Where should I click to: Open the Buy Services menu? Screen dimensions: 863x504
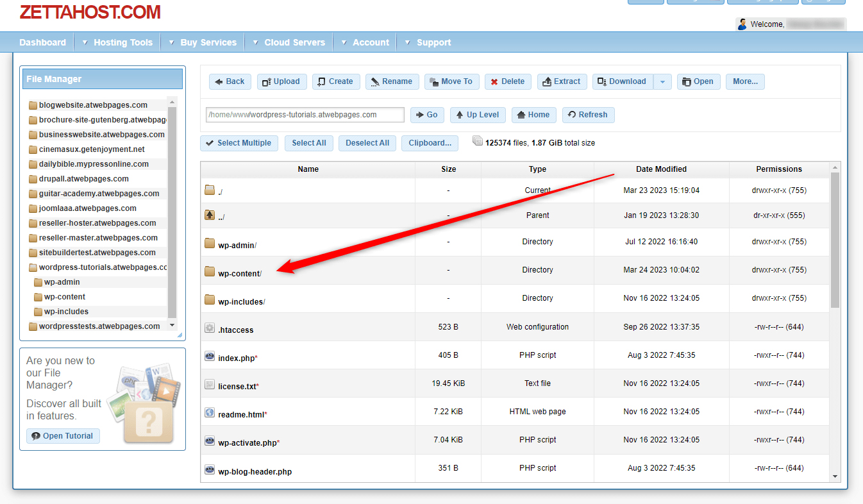(x=208, y=42)
